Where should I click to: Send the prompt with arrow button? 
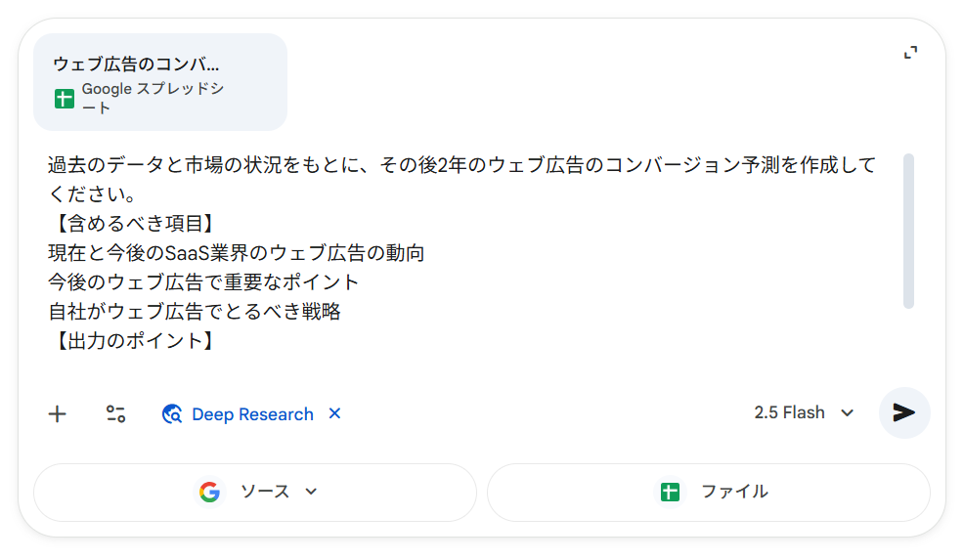(903, 412)
